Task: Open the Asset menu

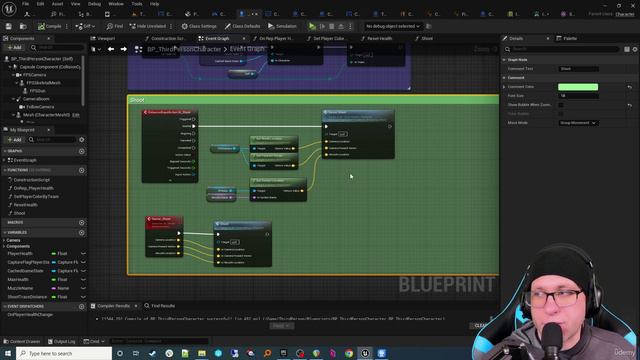Action: coord(57,4)
